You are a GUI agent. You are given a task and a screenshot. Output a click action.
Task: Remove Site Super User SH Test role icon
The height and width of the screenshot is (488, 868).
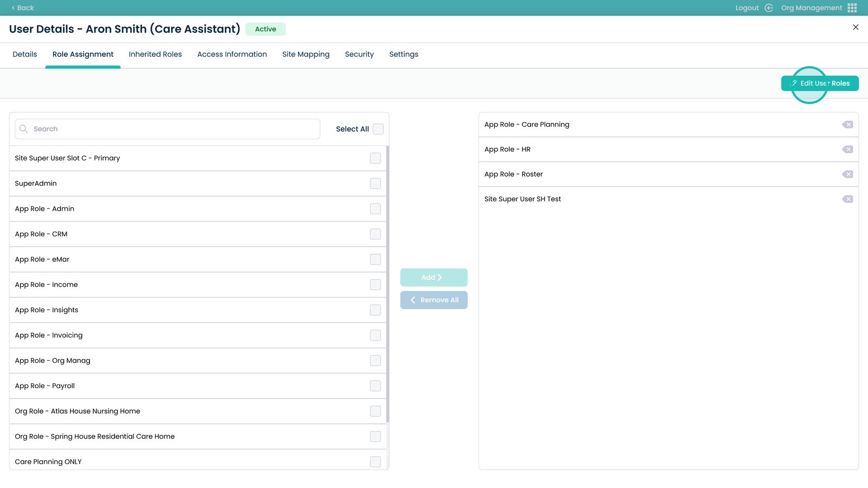(x=847, y=200)
